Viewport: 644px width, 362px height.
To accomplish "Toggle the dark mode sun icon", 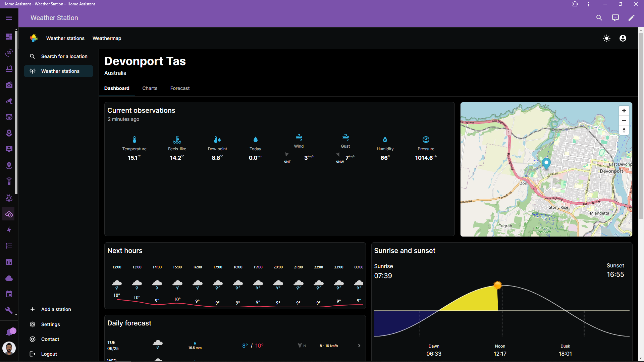I will 607,38.
